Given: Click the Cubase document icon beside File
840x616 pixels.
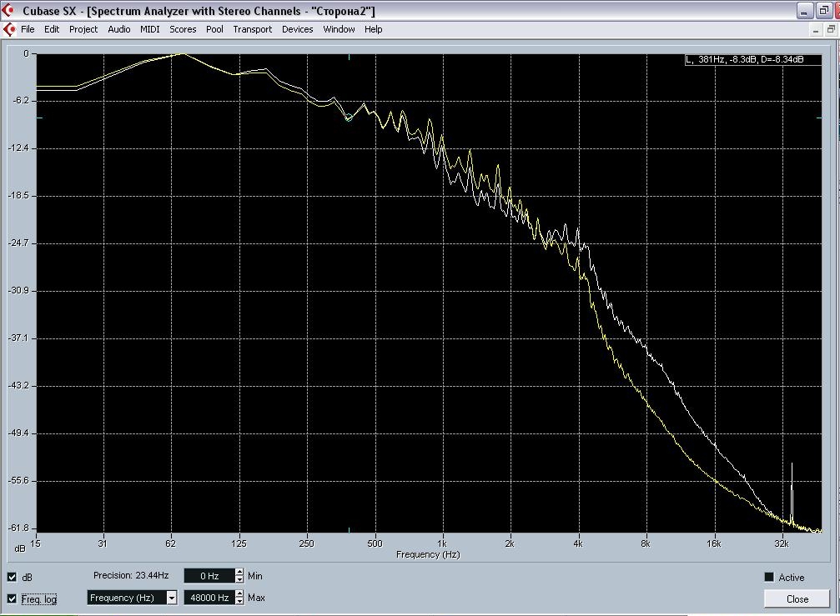Looking at the screenshot, I should click(x=10, y=29).
